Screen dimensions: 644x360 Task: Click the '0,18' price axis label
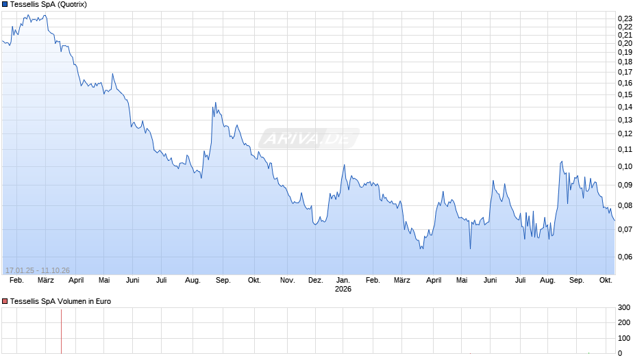coord(625,62)
